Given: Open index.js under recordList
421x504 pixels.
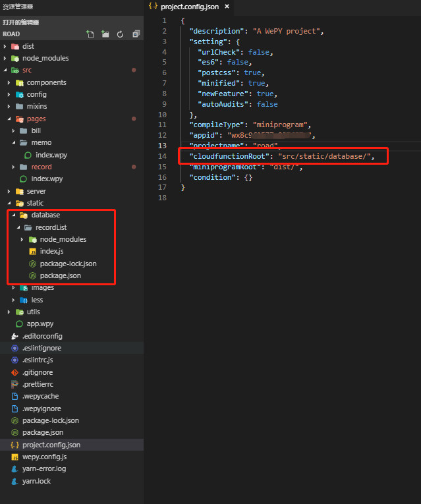Looking at the screenshot, I should 51,251.
